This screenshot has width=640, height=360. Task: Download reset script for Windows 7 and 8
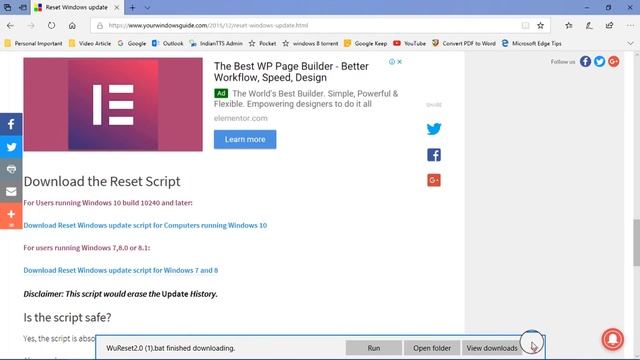coord(121,270)
